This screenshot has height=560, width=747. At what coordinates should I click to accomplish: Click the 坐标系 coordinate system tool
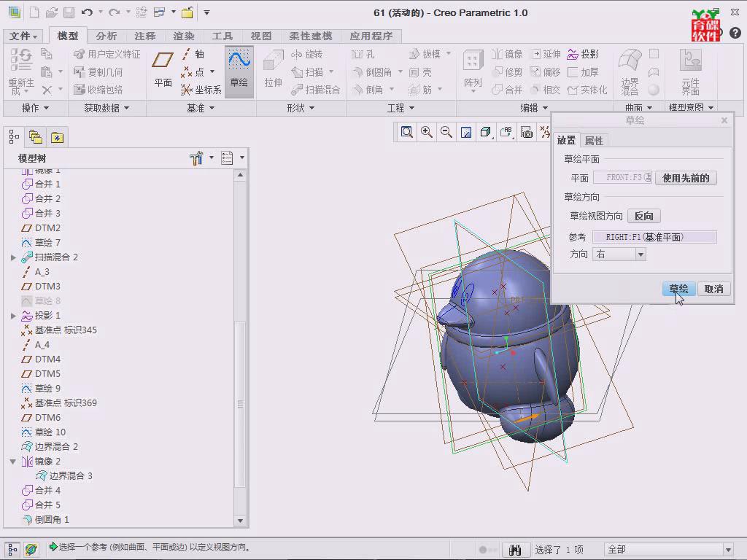[x=201, y=90]
